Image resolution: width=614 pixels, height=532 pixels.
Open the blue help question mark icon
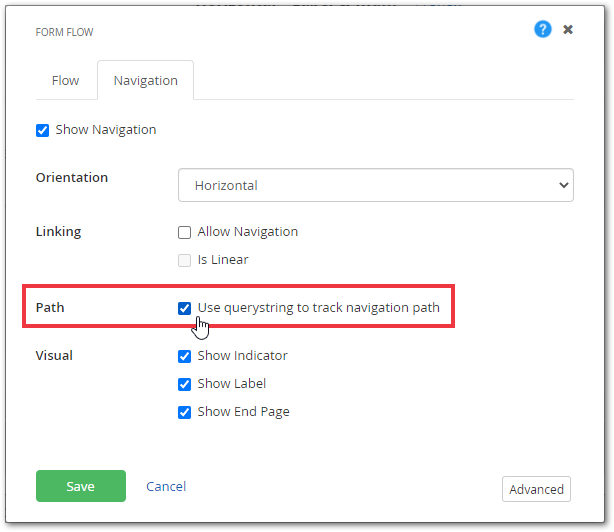point(542,29)
